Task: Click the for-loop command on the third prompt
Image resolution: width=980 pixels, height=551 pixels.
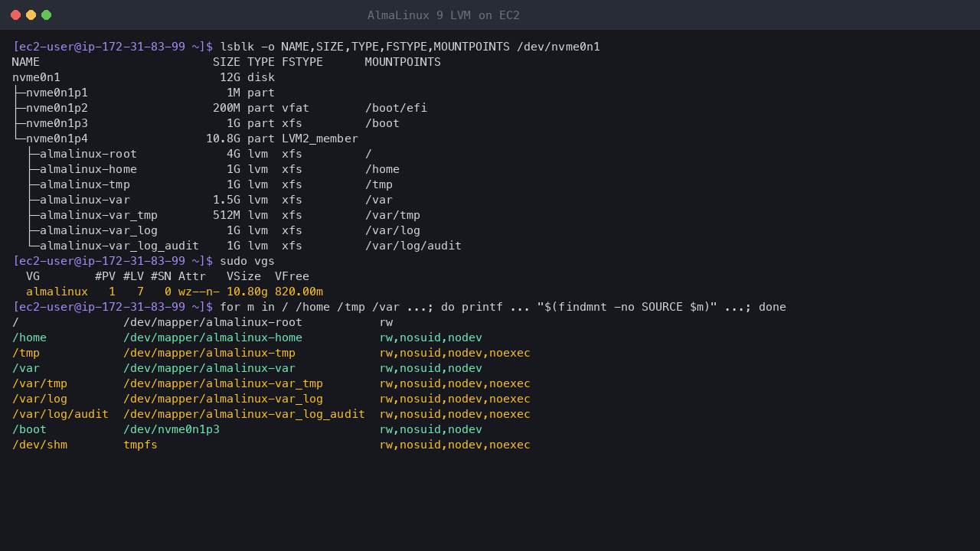Action: [x=503, y=307]
